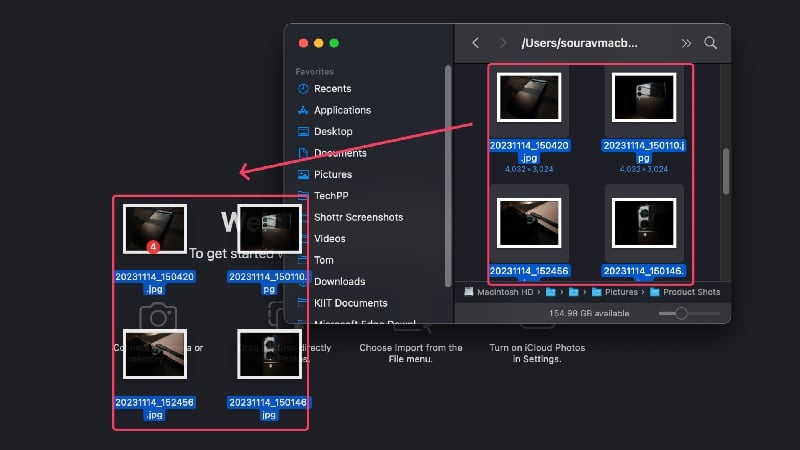The height and width of the screenshot is (450, 800).
Task: Click the camera icon in Photos window
Action: coord(158,317)
